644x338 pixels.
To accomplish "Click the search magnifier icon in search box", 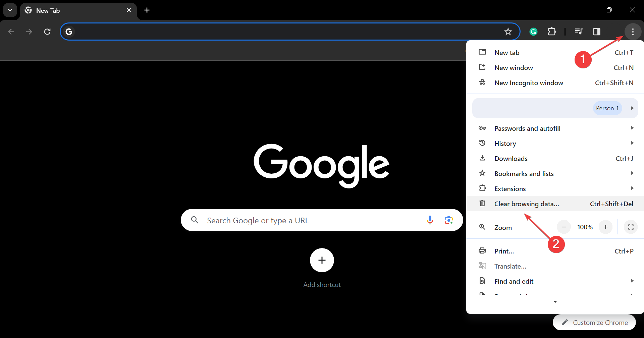I will click(x=195, y=220).
